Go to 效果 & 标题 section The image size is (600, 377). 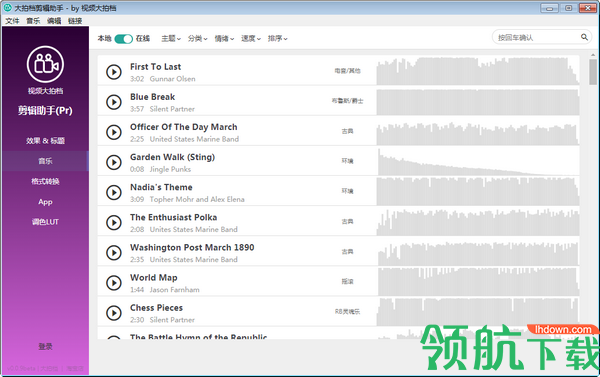pos(45,141)
